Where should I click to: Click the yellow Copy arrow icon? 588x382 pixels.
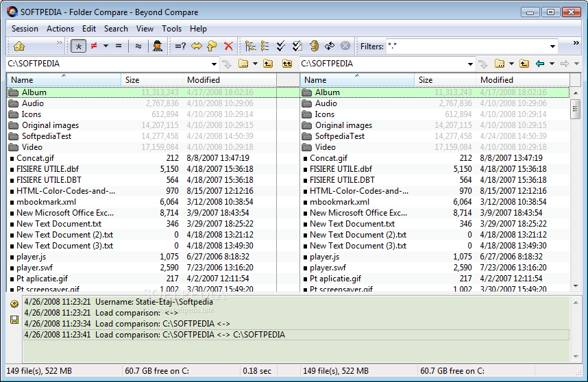pyautogui.click(x=212, y=46)
